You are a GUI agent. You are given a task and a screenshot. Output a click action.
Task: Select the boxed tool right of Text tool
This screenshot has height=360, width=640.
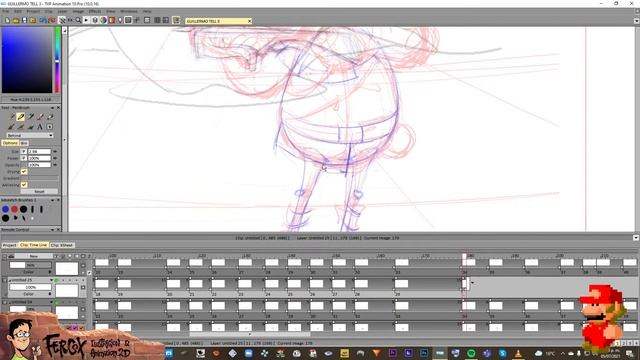click(50, 127)
